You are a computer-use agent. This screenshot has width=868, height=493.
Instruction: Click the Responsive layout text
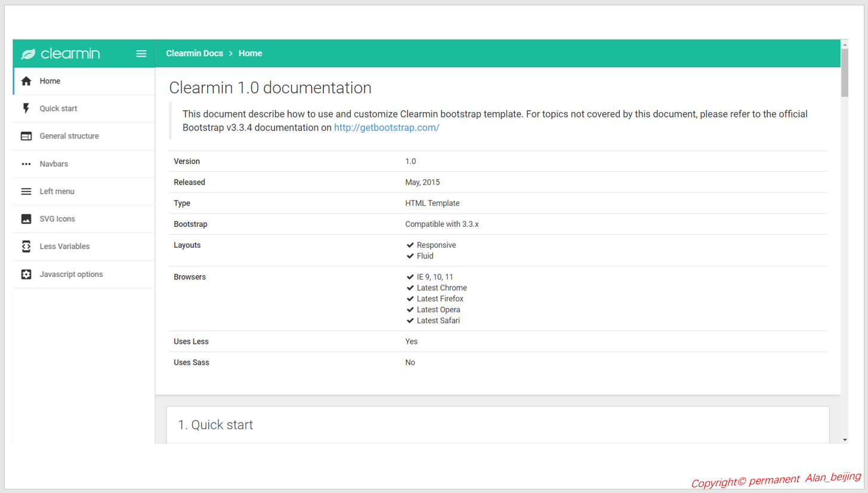(x=437, y=245)
